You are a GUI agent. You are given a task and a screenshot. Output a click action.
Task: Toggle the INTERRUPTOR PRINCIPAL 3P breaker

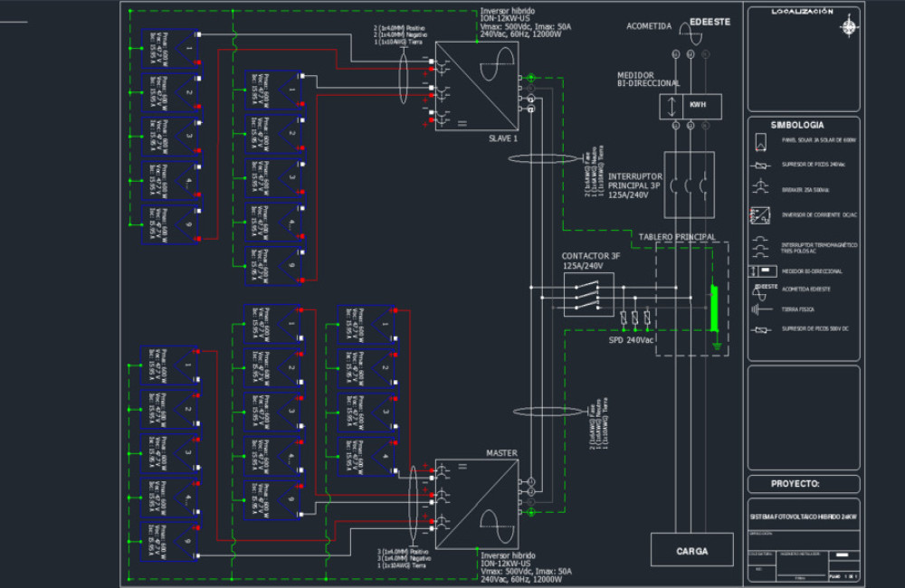(690, 185)
